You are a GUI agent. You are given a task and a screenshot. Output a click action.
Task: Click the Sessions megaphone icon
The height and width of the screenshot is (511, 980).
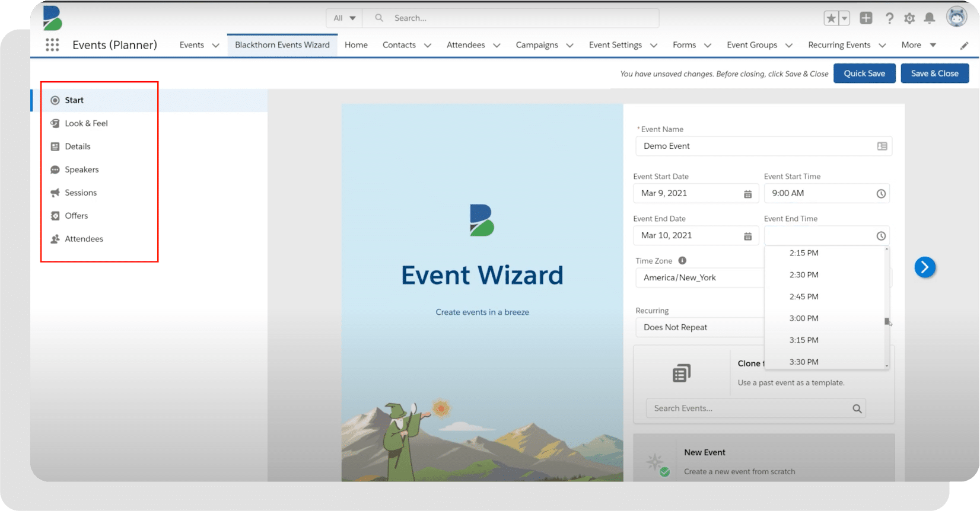(x=55, y=193)
